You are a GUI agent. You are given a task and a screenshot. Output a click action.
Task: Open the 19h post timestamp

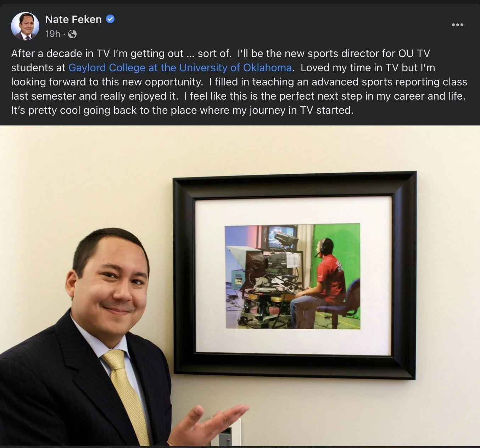[52, 34]
